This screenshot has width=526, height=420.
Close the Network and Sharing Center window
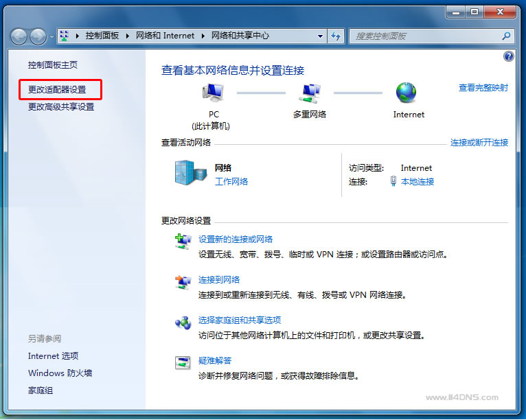click(x=500, y=12)
